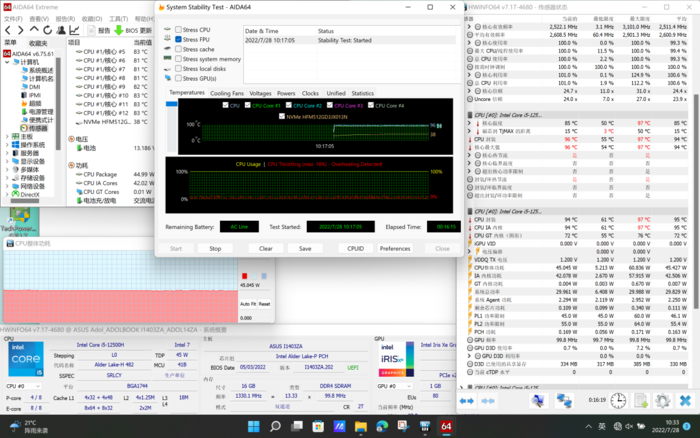700x438 pixels.
Task: Switch to the 收藏夹 tab in AIDA64
Action: point(38,43)
